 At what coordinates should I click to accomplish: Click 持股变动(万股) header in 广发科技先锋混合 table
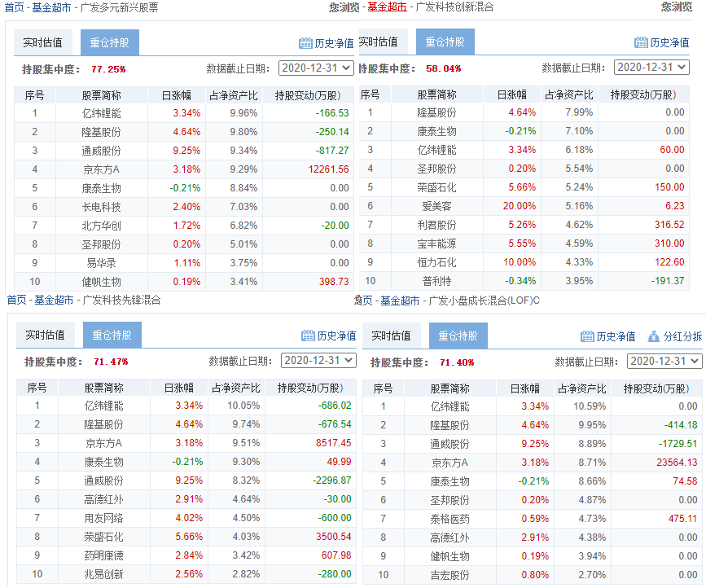click(x=310, y=388)
